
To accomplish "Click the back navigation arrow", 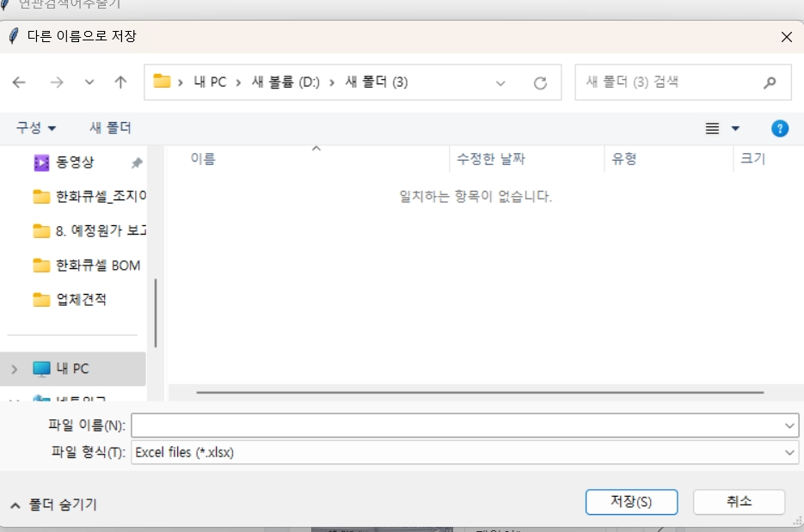I will point(19,83).
